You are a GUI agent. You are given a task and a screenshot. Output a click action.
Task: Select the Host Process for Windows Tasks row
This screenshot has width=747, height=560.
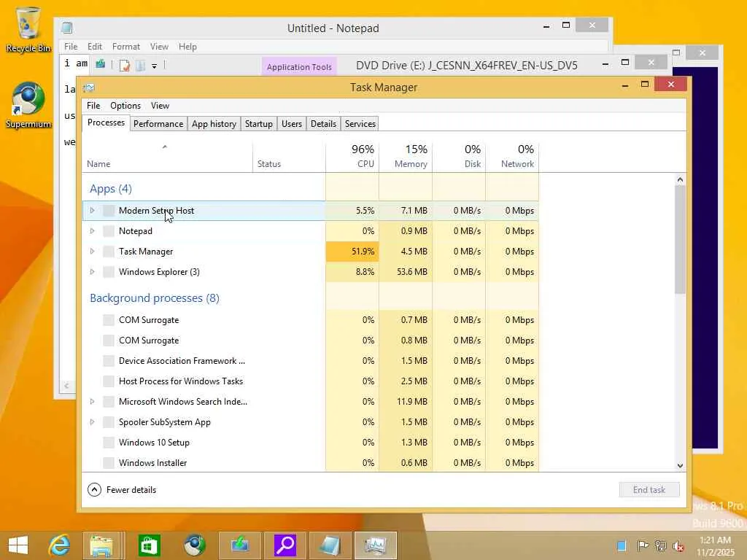tap(311, 381)
